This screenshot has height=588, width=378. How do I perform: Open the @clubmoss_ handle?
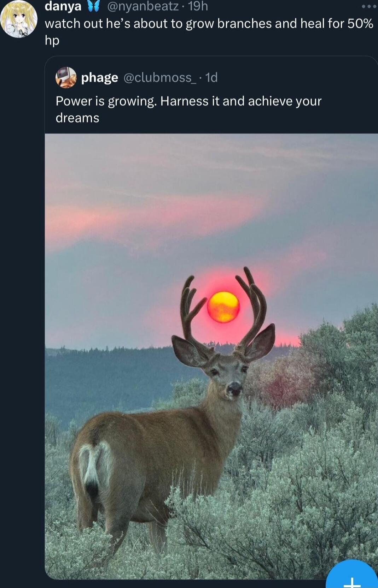coord(159,77)
